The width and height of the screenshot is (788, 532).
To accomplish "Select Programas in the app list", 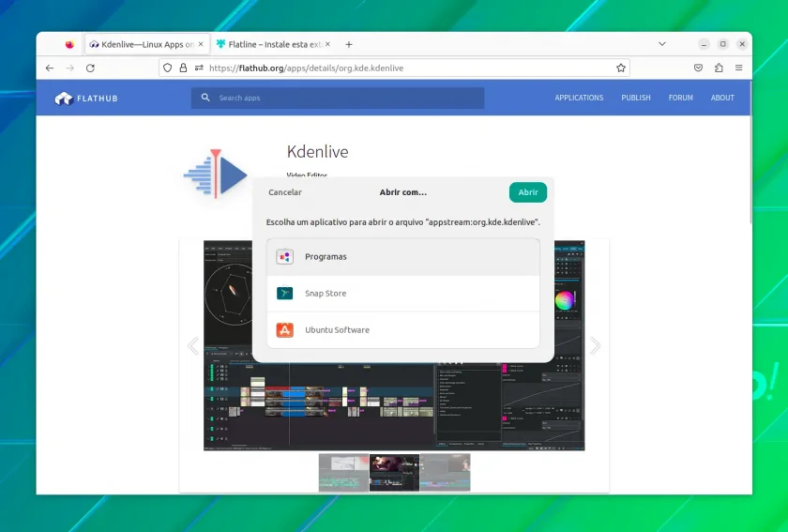I will coord(403,257).
